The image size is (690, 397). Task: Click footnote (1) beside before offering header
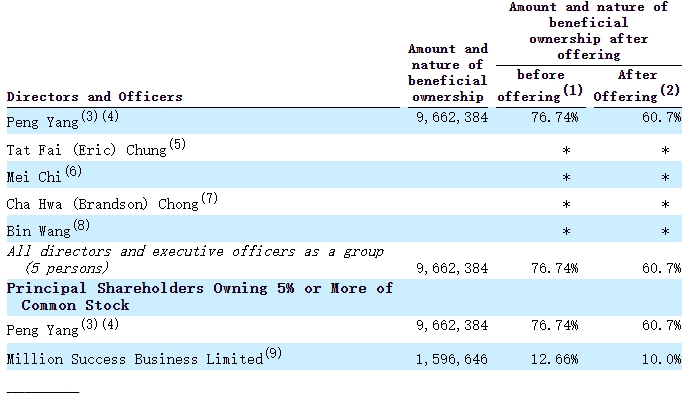coord(573,90)
